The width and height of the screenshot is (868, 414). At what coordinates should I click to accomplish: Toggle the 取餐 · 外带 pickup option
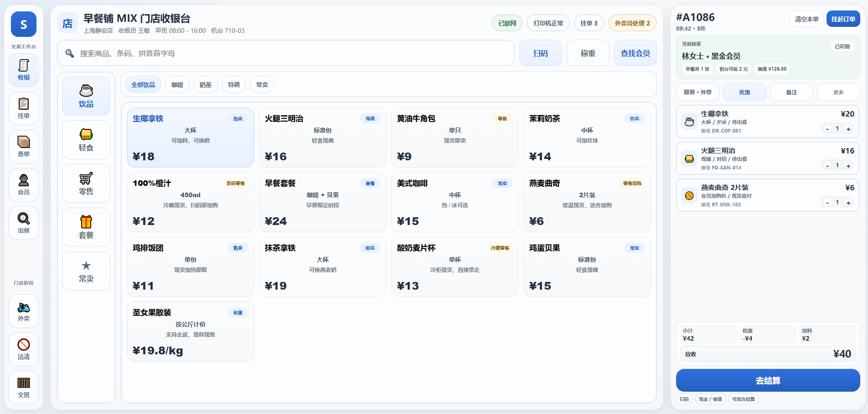(697, 92)
